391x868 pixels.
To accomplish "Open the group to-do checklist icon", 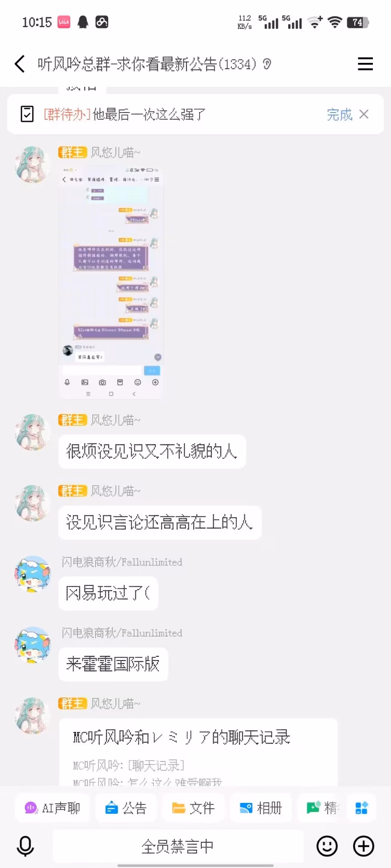I will 27,114.
